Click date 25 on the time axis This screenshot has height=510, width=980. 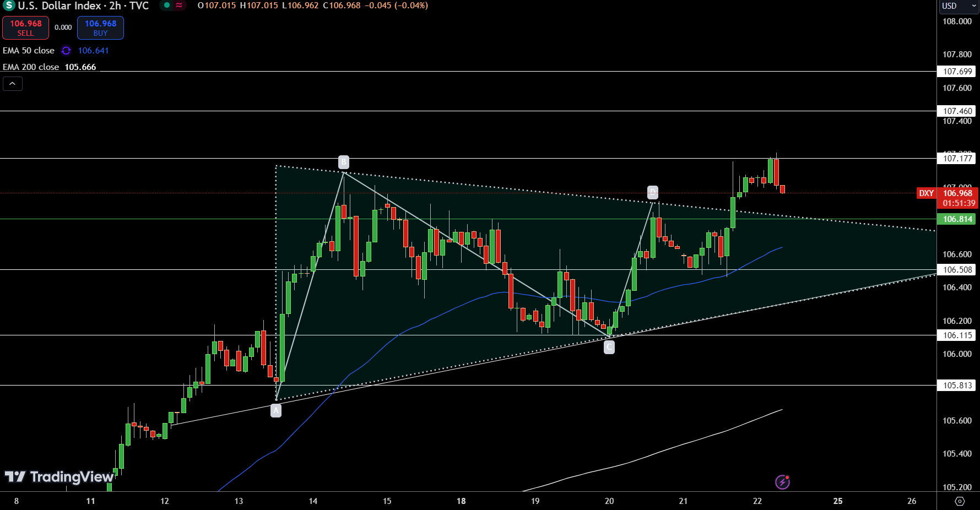click(x=838, y=501)
